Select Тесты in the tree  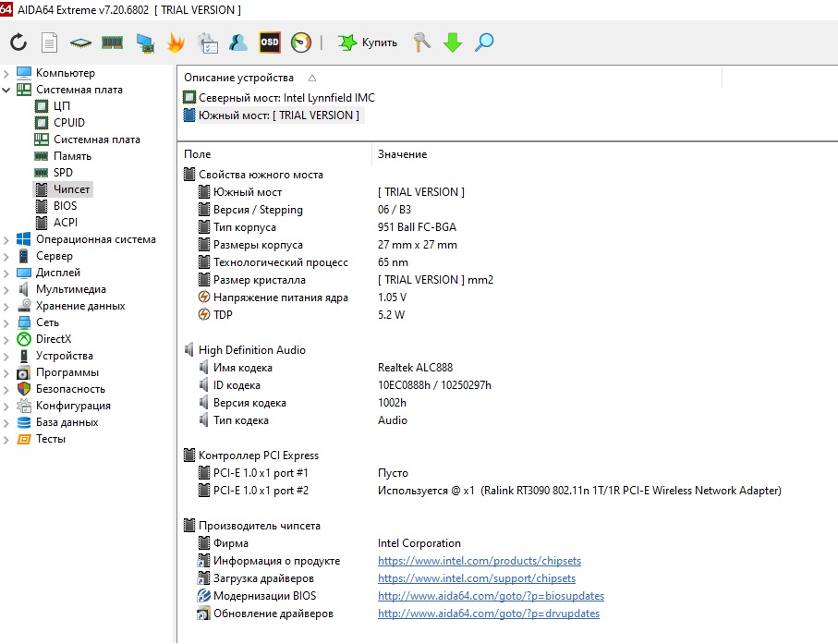pos(51,439)
